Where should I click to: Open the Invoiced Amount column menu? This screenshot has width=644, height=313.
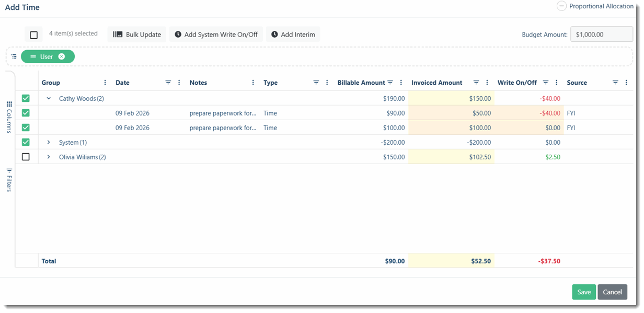coord(487,83)
